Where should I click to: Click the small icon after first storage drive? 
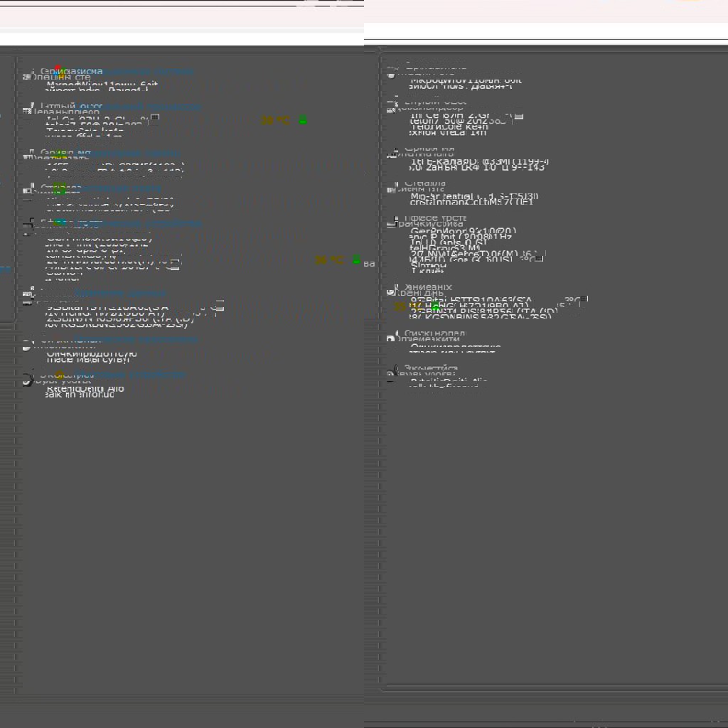point(219,306)
